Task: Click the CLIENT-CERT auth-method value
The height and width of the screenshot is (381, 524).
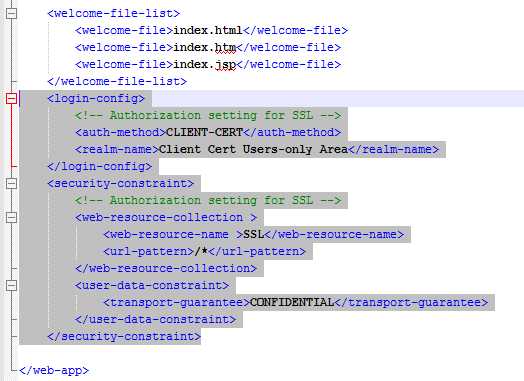Action: tap(204, 133)
